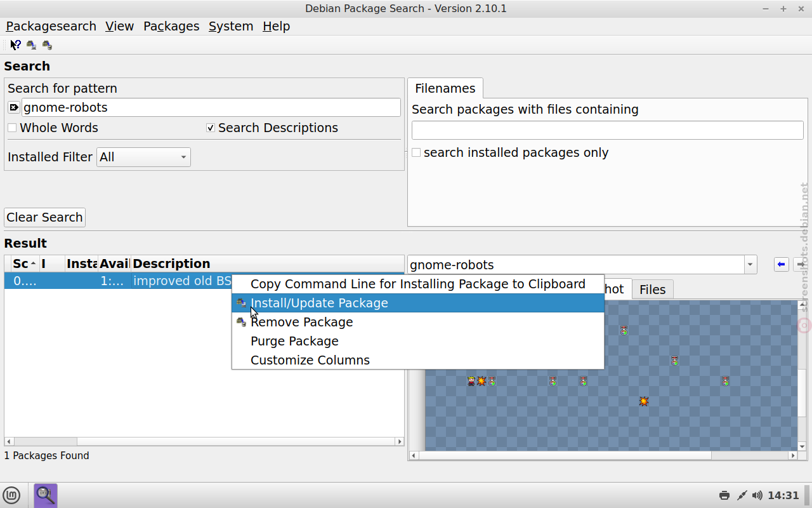Click the Avai column header
This screenshot has height=508, width=812.
114,264
